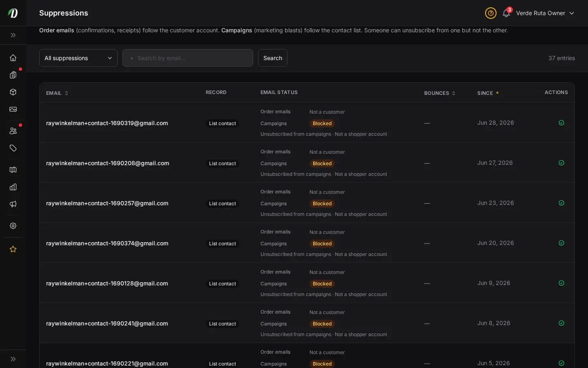Viewport: 588px width, 368px height.
Task: Click the app logo in the top-left corner
Action: [13, 13]
